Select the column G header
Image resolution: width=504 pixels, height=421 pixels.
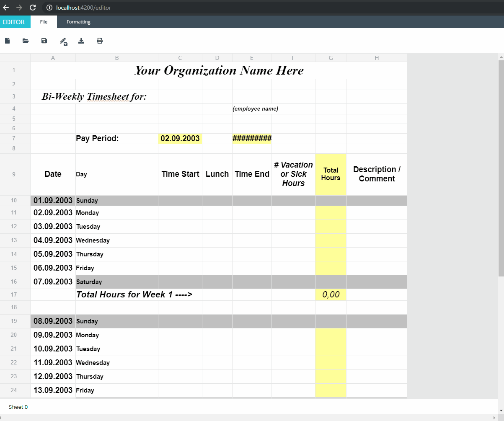pyautogui.click(x=331, y=58)
